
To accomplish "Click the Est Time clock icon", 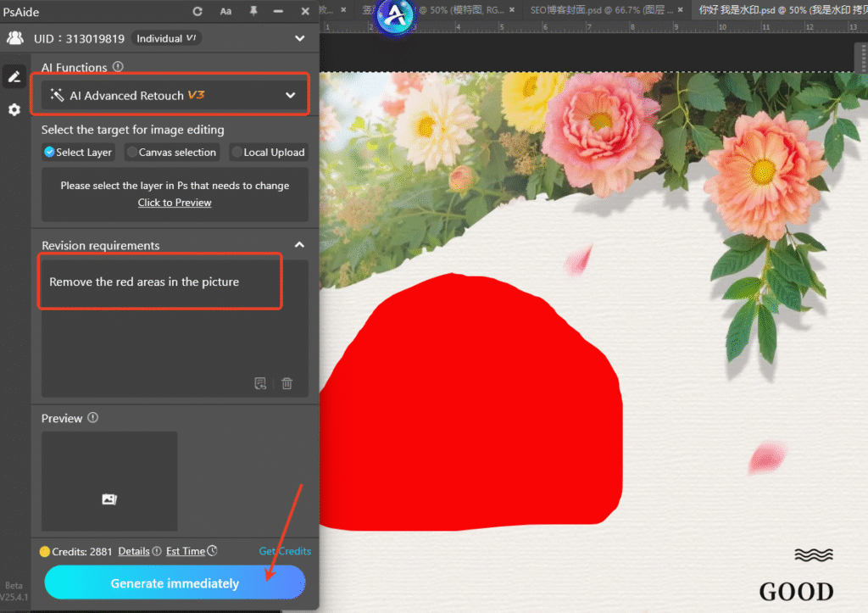I will pos(212,551).
